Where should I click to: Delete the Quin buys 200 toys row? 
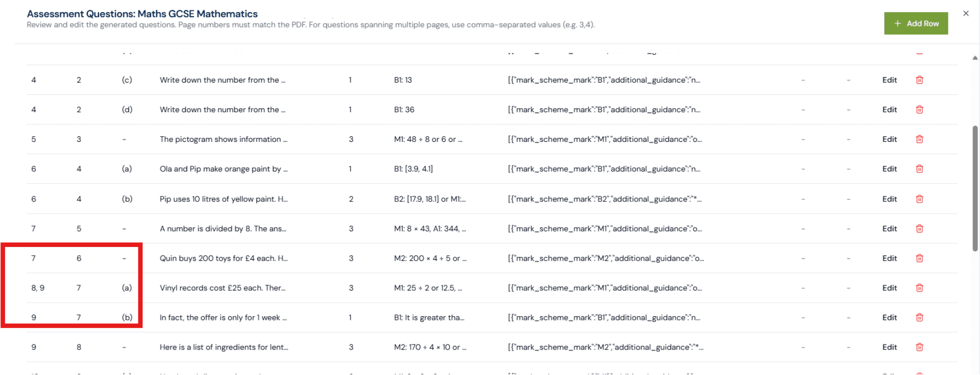coord(919,258)
